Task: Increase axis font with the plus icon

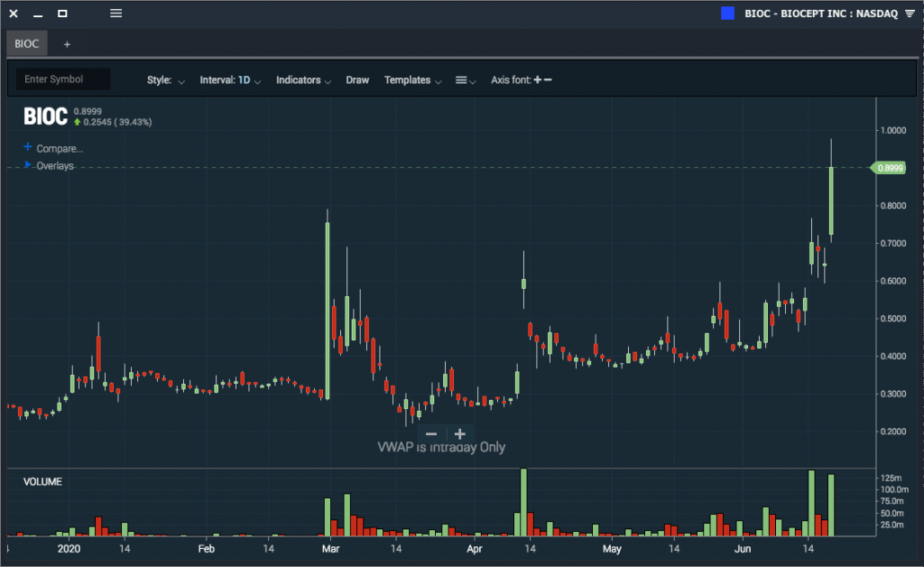Action: [x=538, y=79]
